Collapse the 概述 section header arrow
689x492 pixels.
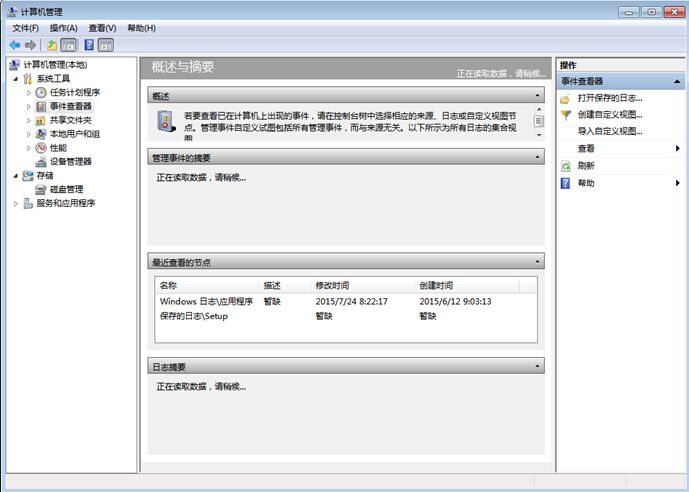tap(537, 95)
